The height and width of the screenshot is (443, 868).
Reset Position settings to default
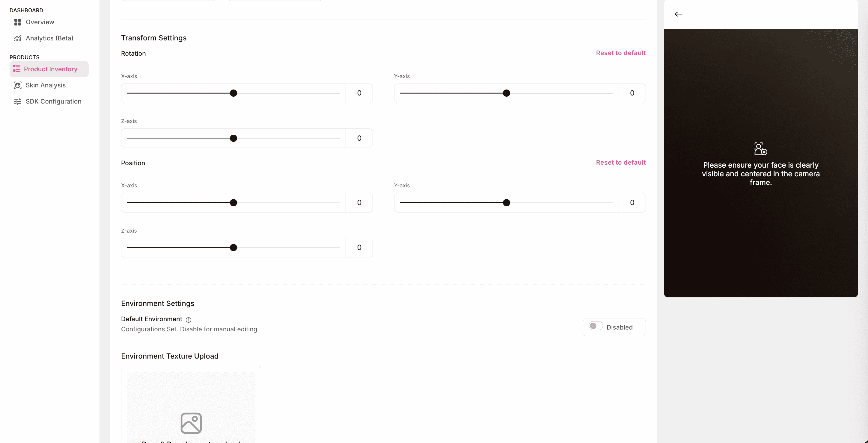coord(621,163)
